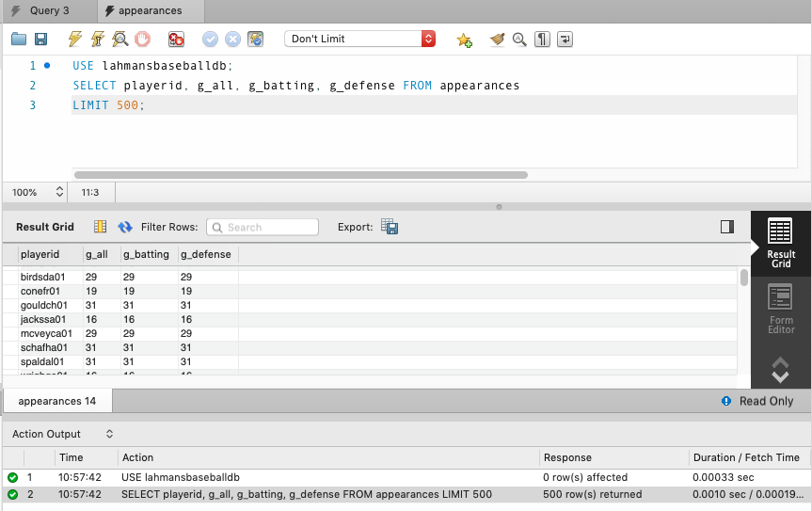Toggle the side panel visibility icon
812x511 pixels.
pyautogui.click(x=727, y=227)
